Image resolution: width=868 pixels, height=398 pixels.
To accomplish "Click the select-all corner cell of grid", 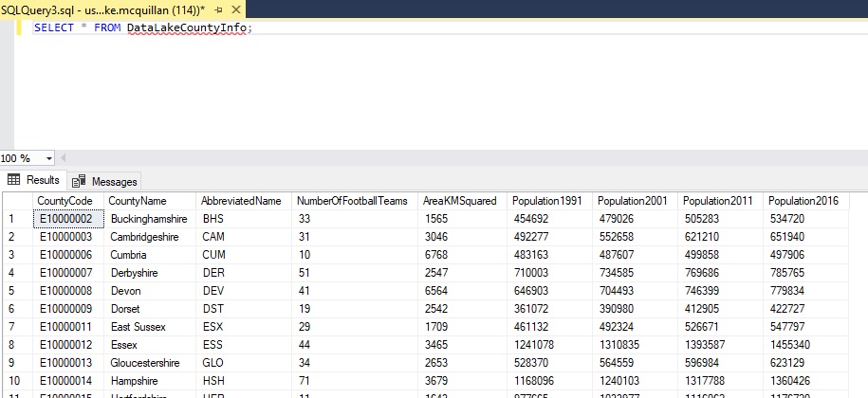I will pyautogui.click(x=15, y=201).
